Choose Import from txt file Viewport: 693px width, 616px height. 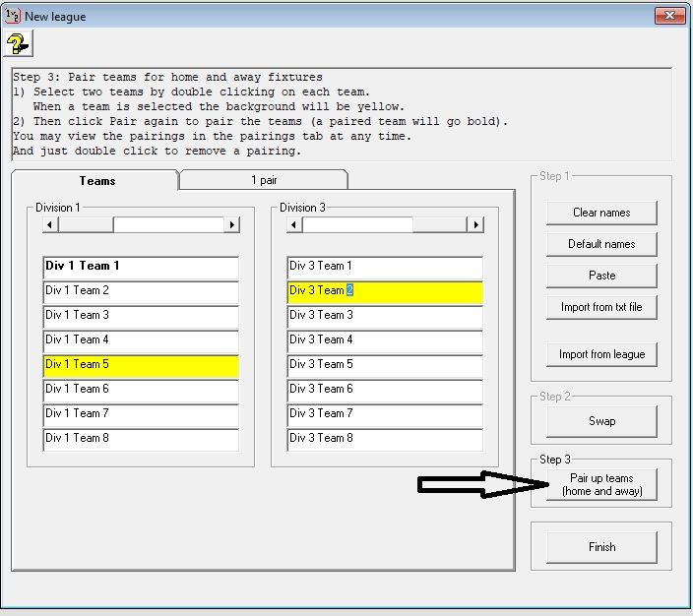coord(601,307)
